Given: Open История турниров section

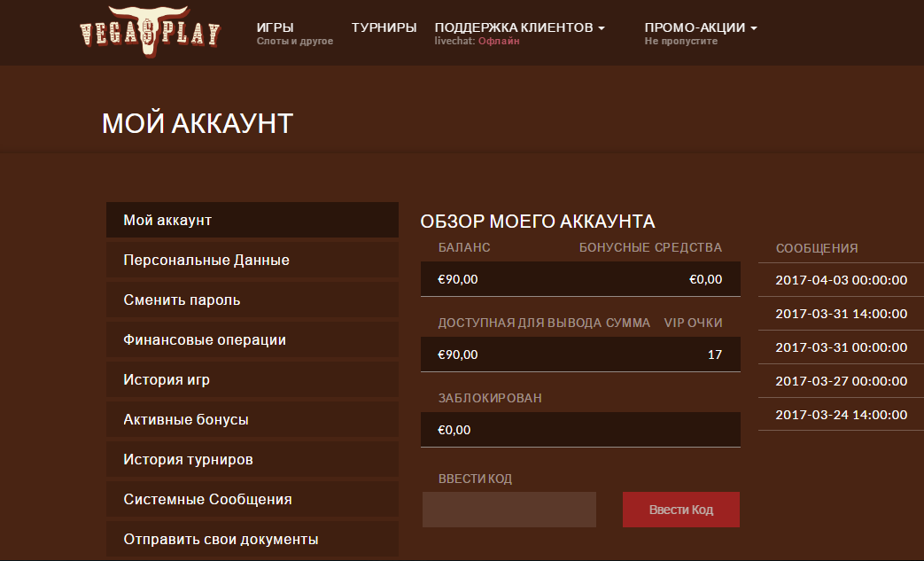Looking at the screenshot, I should coord(252,460).
